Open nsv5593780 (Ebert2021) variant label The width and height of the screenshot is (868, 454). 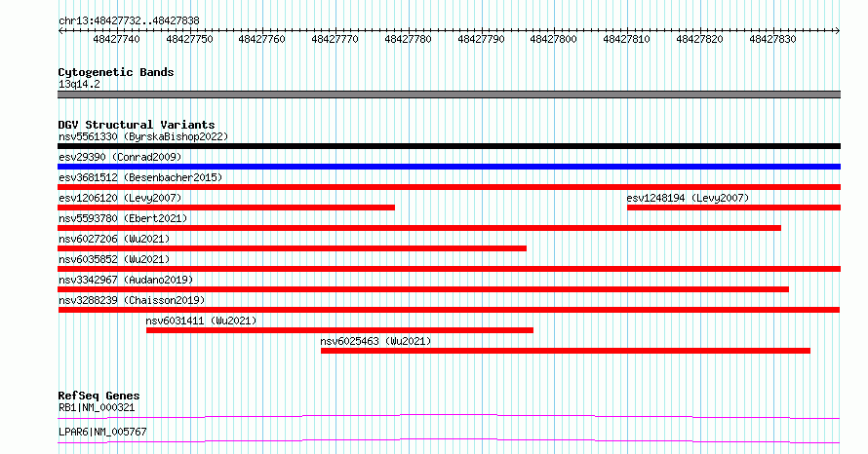[123, 218]
